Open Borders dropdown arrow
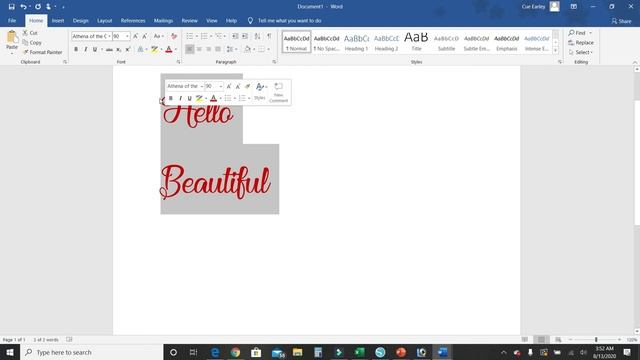 pyautogui.click(x=269, y=49)
